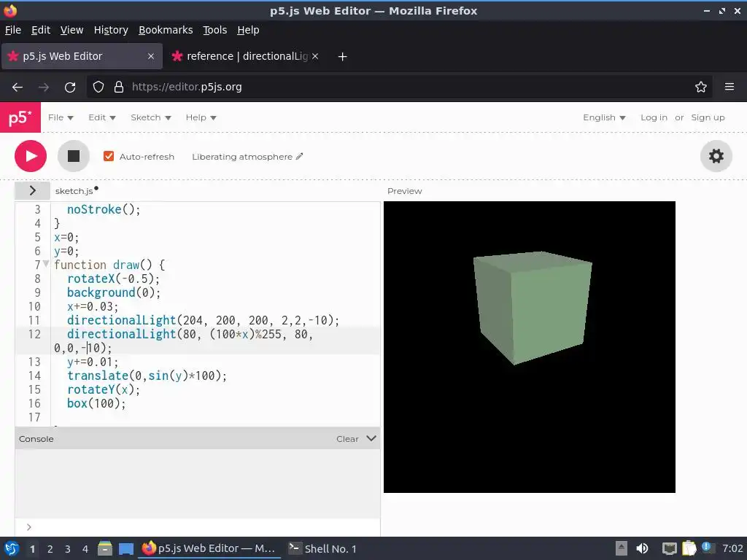Fold the draw function on line 7
The image size is (747, 560).
tap(46, 263)
